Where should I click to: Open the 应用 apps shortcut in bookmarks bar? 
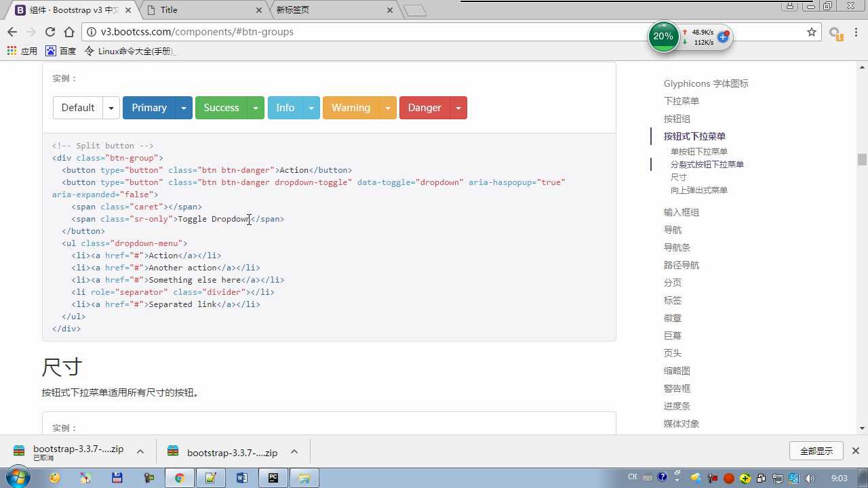pos(22,51)
